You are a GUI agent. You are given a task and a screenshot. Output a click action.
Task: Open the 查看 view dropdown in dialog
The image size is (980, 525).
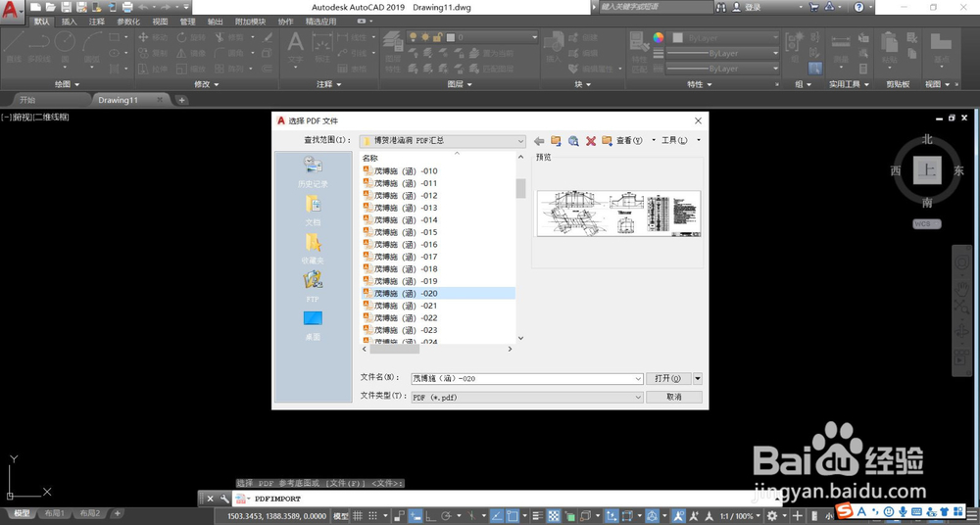coord(634,141)
